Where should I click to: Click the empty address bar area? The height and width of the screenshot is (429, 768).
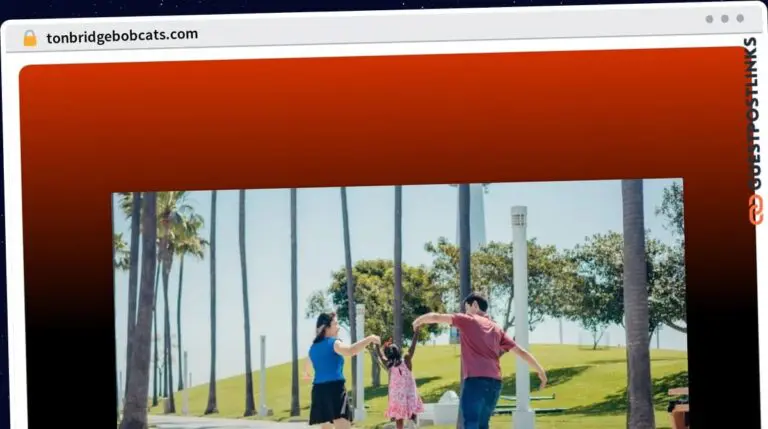[x=450, y=36]
